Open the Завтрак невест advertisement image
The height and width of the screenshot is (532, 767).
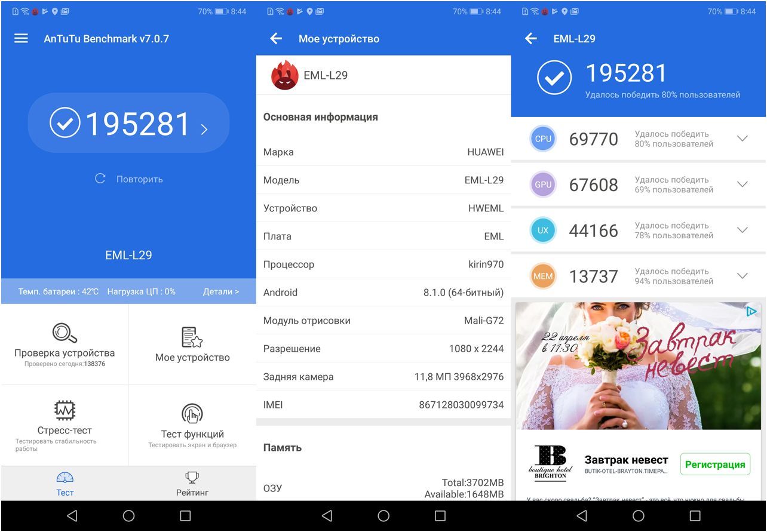(639, 364)
